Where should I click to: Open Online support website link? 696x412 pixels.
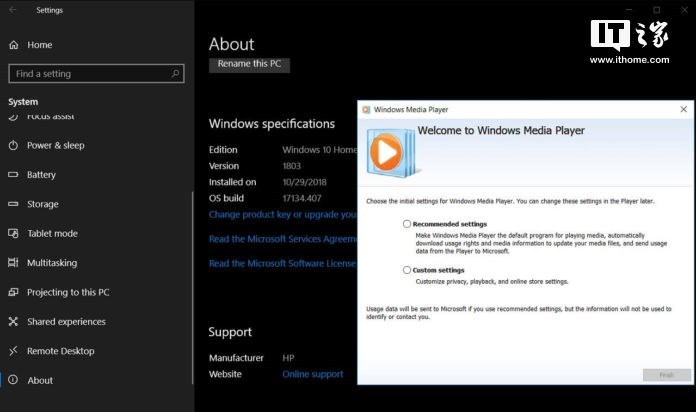click(x=312, y=374)
